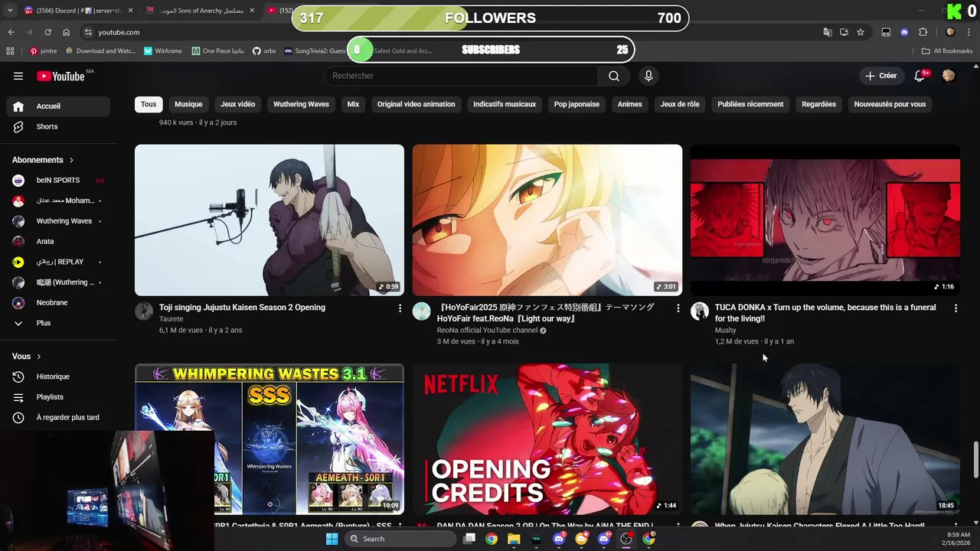Viewport: 980px width, 551px height.
Task: Open the WitAnime bookmark
Action: click(162, 51)
